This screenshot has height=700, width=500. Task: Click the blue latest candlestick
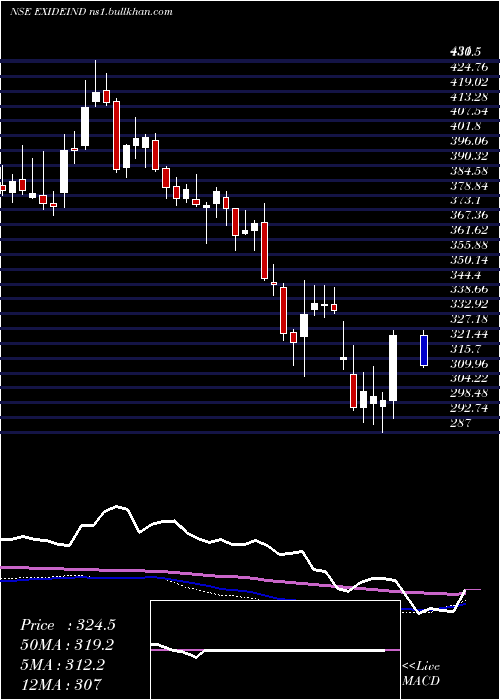tap(424, 350)
